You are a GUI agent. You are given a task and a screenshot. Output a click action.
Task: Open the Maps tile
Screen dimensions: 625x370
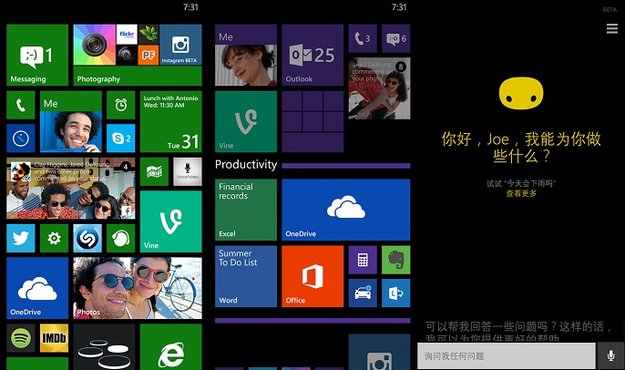[154, 172]
